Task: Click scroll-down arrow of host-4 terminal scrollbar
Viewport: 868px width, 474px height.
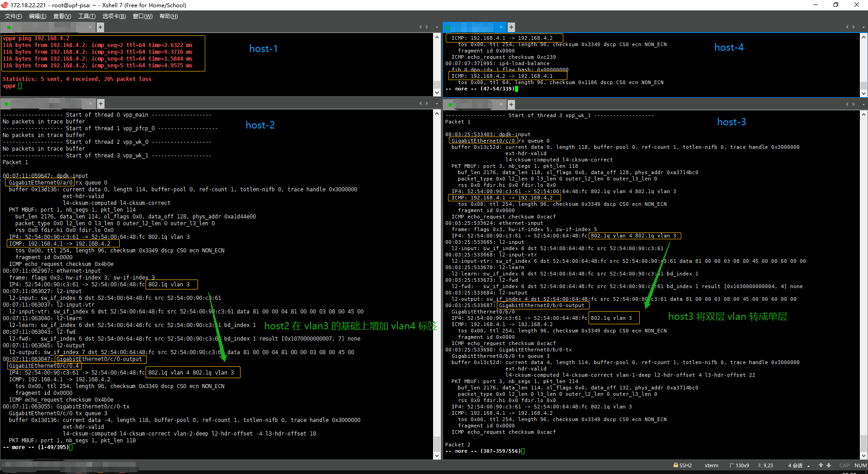Action: pos(863,94)
